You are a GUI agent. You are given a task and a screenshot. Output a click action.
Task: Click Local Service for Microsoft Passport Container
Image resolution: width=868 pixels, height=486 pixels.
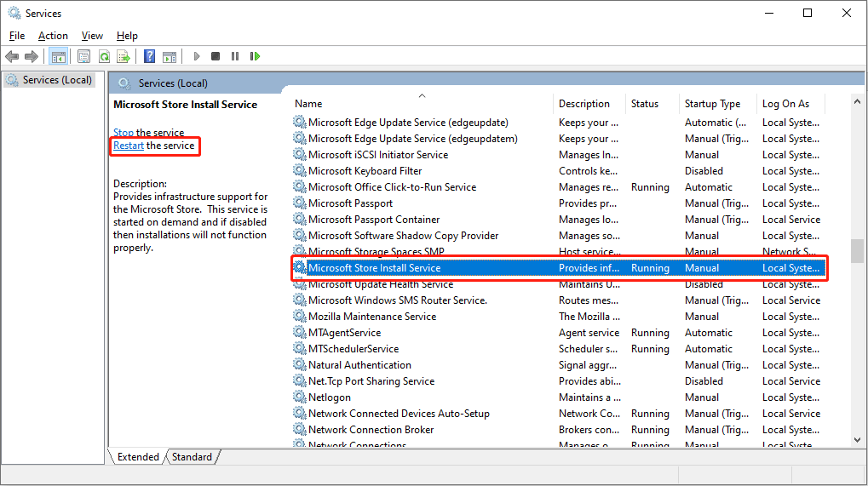791,220
